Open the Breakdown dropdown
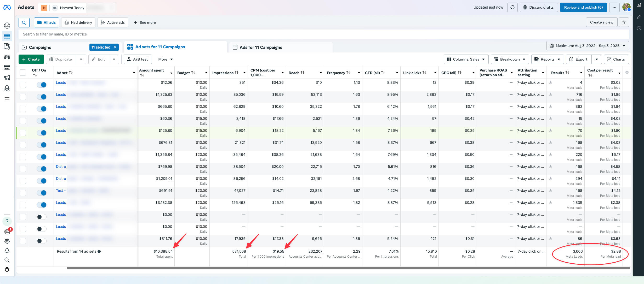Screen dimensions: 644x284 [510, 59]
